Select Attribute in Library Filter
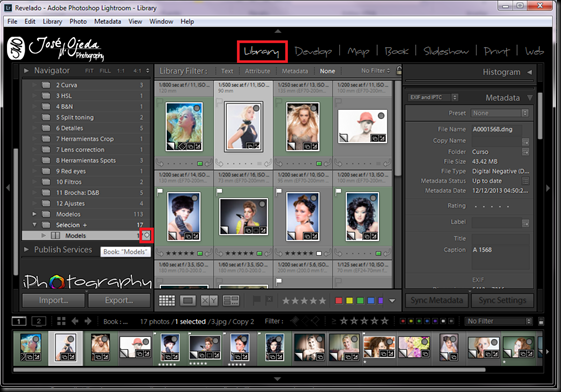Screen dimensions: 561x392 pos(257,71)
